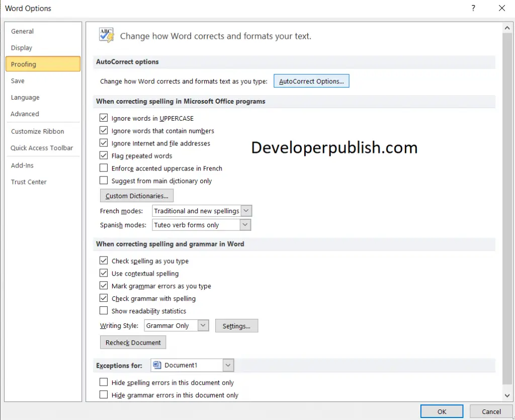Click the vertical scrollbar thumb
Viewport: 515px width, 420px height.
pos(507,208)
